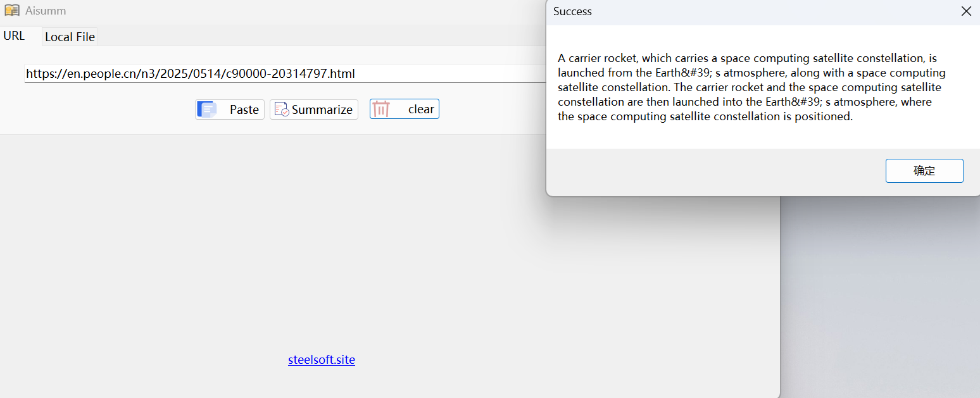The width and height of the screenshot is (980, 398).
Task: Click the Summarize document icon
Action: [282, 109]
